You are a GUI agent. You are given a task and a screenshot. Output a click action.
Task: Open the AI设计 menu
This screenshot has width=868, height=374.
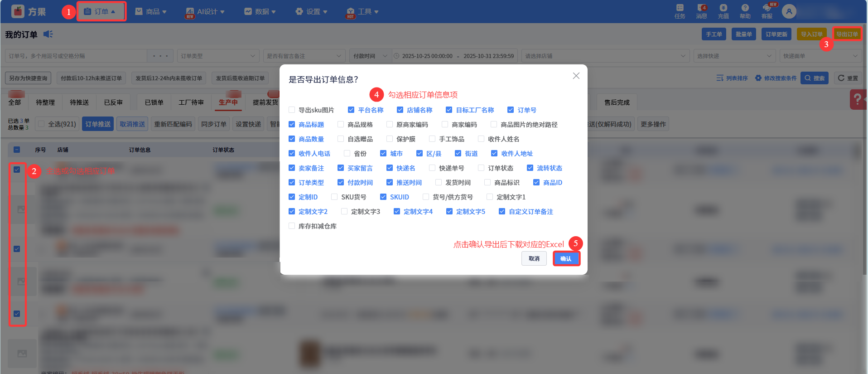[x=205, y=11]
